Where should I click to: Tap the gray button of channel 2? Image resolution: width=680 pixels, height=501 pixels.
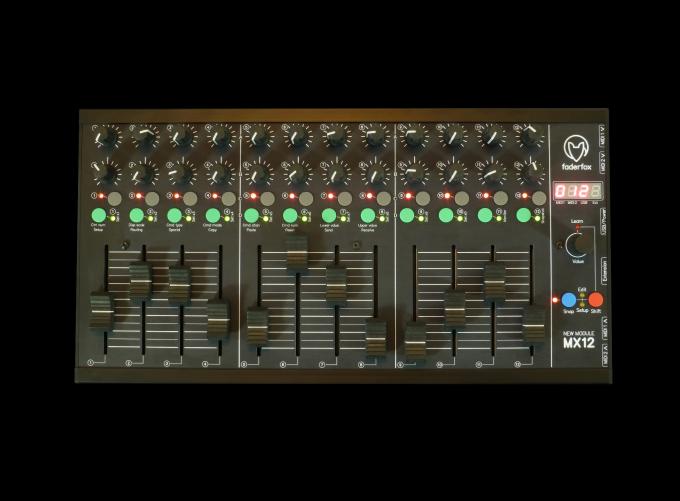[152, 198]
